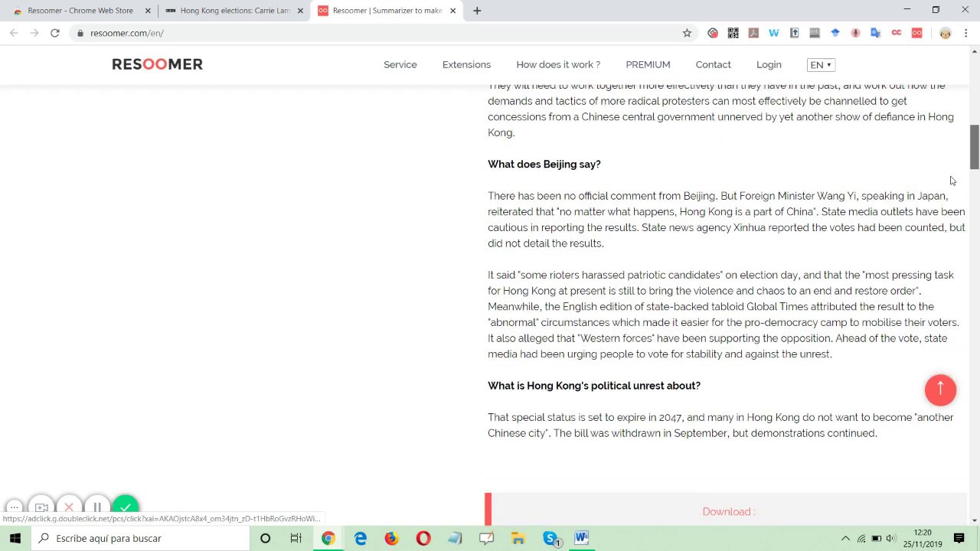The height and width of the screenshot is (551, 980).
Task: Click the gray keyboard-like extension icon
Action: 815,33
